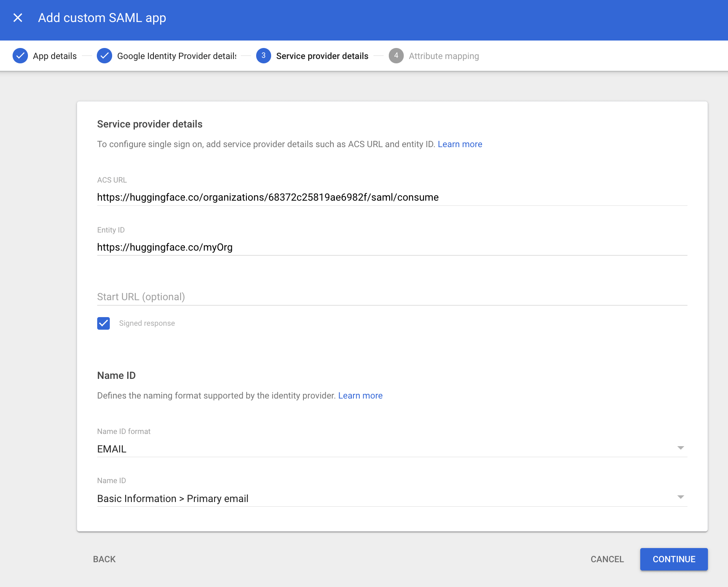Image resolution: width=728 pixels, height=587 pixels.
Task: Click the BACK button
Action: [104, 559]
